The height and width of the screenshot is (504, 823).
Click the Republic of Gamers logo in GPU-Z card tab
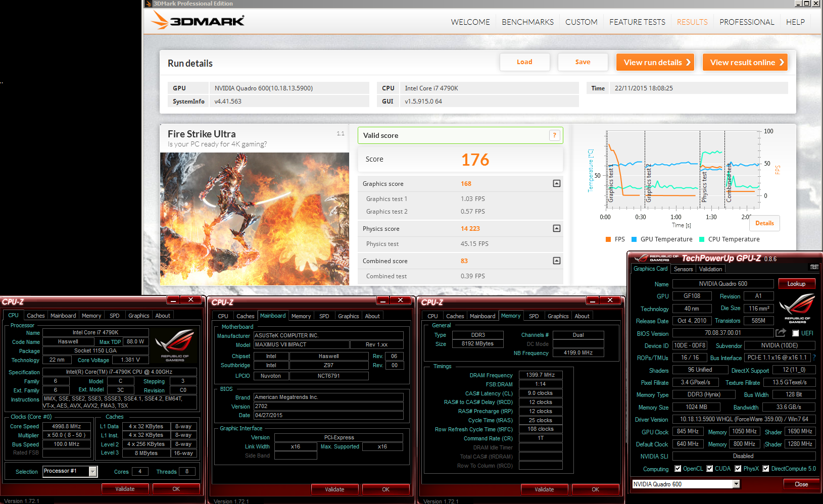tap(797, 308)
